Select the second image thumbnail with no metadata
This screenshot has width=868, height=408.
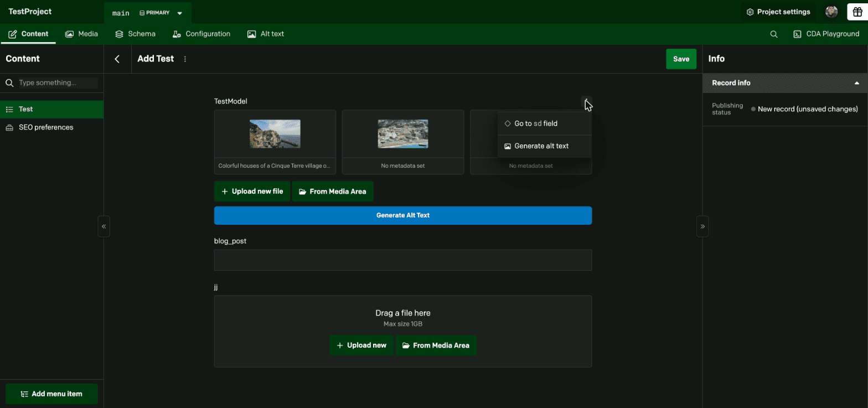(x=403, y=134)
